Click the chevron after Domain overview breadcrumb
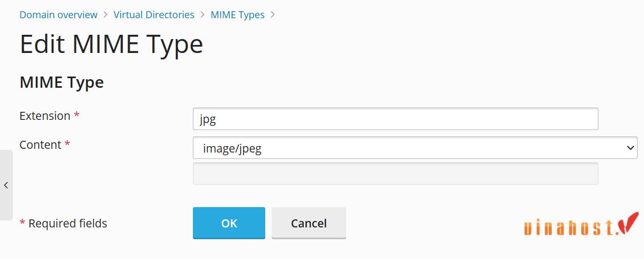The image size is (644, 259). tap(106, 15)
